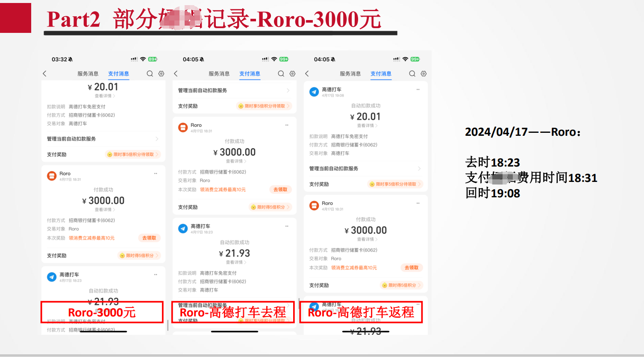Switch to 服务消息 tab in left phone
This screenshot has width=644, height=357.
pyautogui.click(x=88, y=74)
